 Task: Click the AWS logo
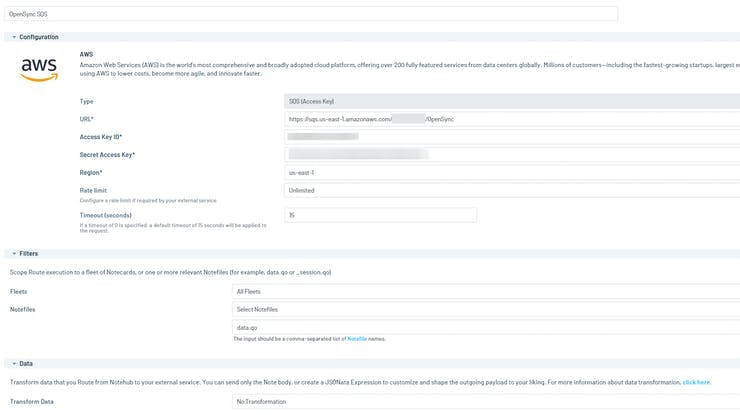[39, 69]
